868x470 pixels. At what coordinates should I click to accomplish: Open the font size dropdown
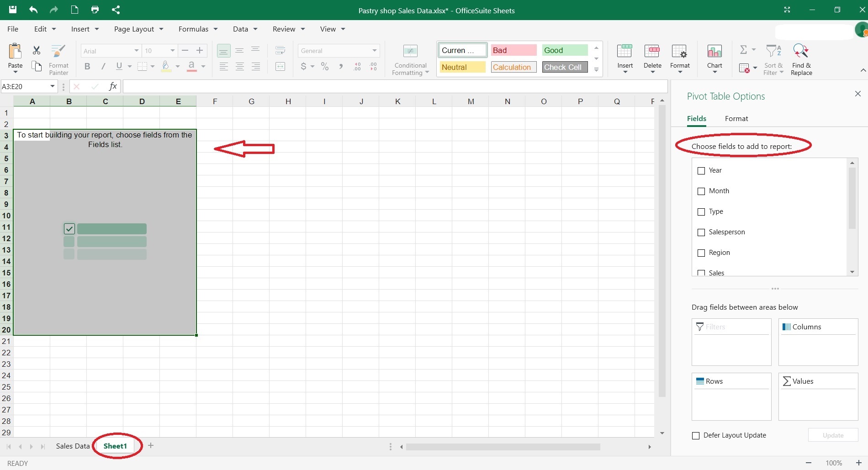(172, 51)
